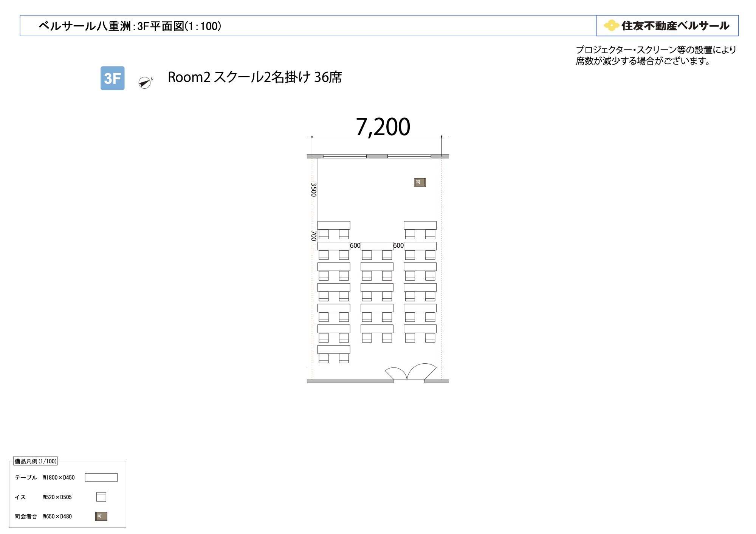Viewport: 756px width, 534px height.
Task: Select the moderator podium in the room
Action: pos(420,182)
